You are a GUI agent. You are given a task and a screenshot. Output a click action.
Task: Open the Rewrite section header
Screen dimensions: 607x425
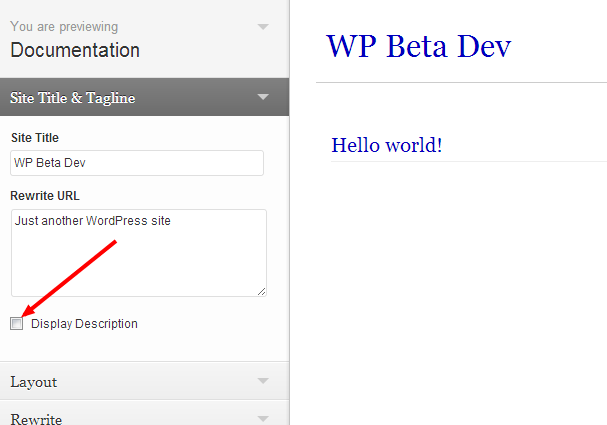144,413
